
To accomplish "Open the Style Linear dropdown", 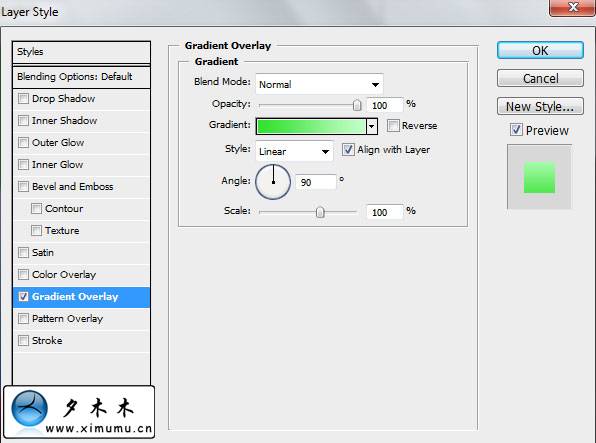I will coord(295,151).
